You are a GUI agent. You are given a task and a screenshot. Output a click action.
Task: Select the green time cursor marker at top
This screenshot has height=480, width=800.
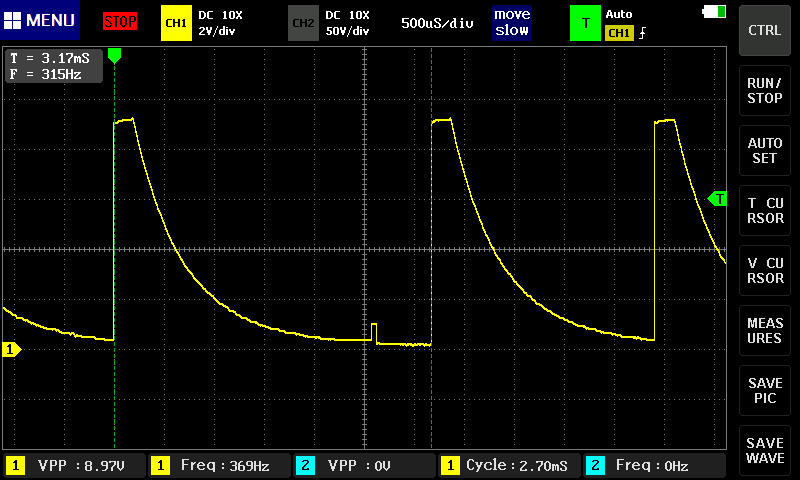pos(114,56)
